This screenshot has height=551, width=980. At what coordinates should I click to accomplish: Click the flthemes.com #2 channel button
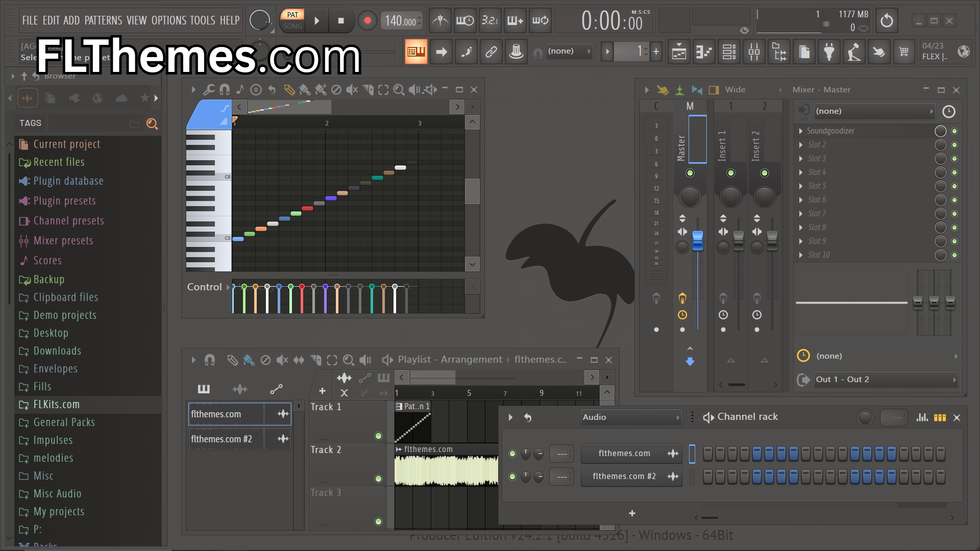(631, 477)
